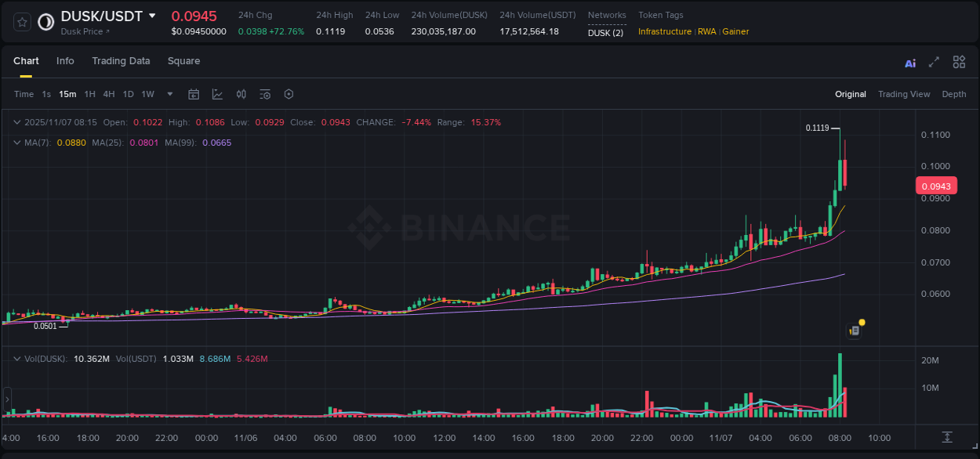The height and width of the screenshot is (459, 980).
Task: Switch to the Trading Data tab
Action: point(121,61)
